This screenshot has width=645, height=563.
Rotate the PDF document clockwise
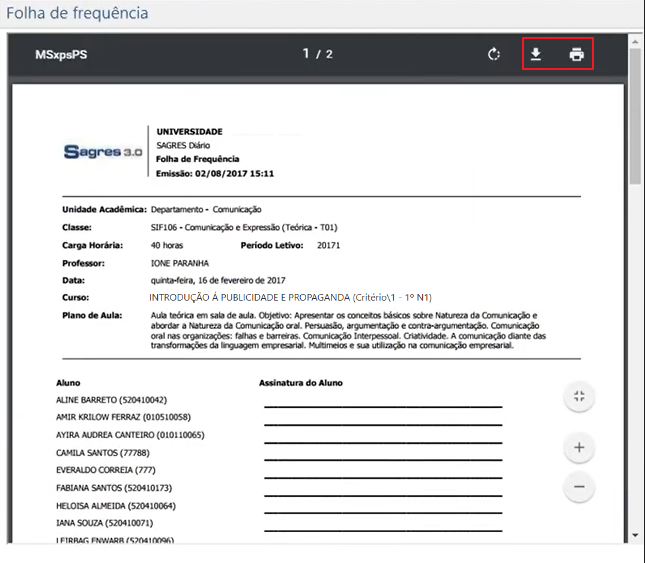pyautogui.click(x=494, y=54)
